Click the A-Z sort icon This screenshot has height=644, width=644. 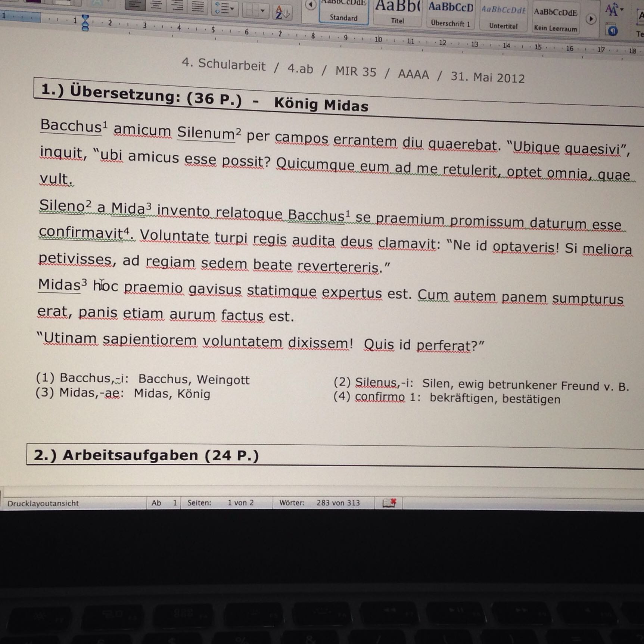pos(282,12)
